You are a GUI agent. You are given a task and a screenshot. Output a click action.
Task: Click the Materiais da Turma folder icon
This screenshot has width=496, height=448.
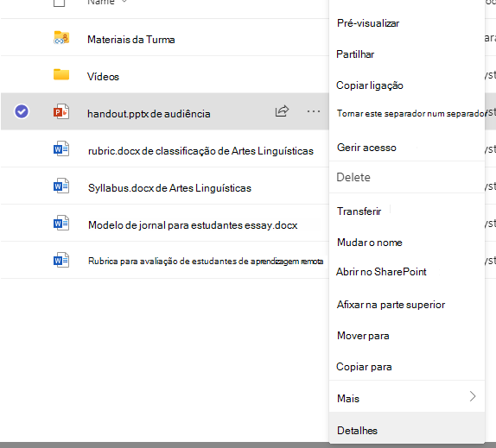(61, 38)
